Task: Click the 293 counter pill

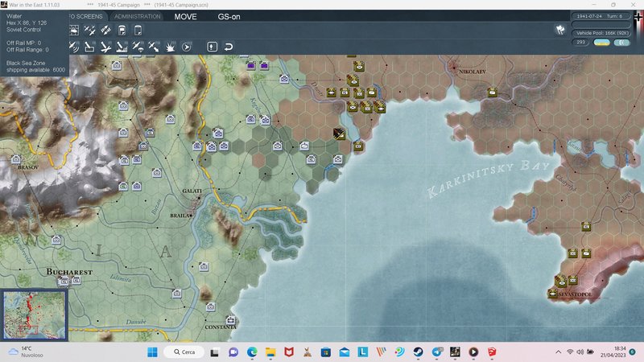Action: click(580, 43)
